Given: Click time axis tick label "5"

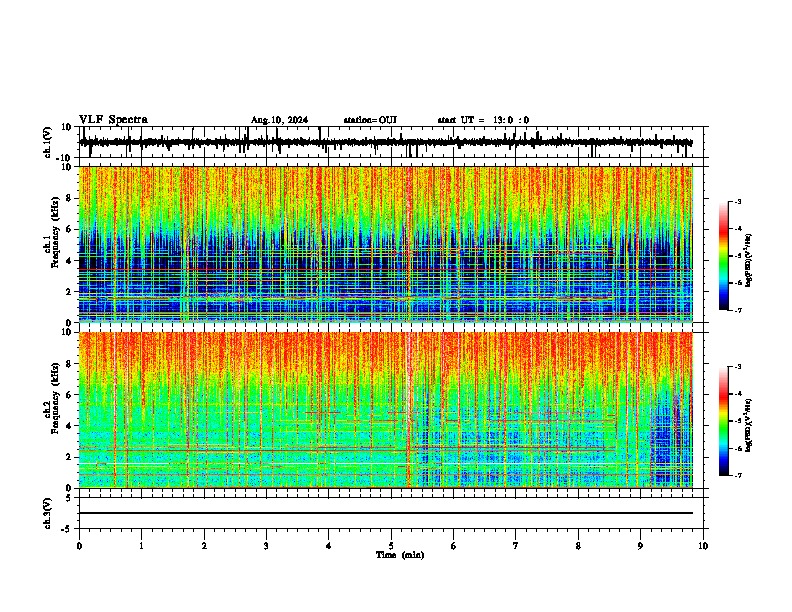Looking at the screenshot, I should (x=391, y=546).
